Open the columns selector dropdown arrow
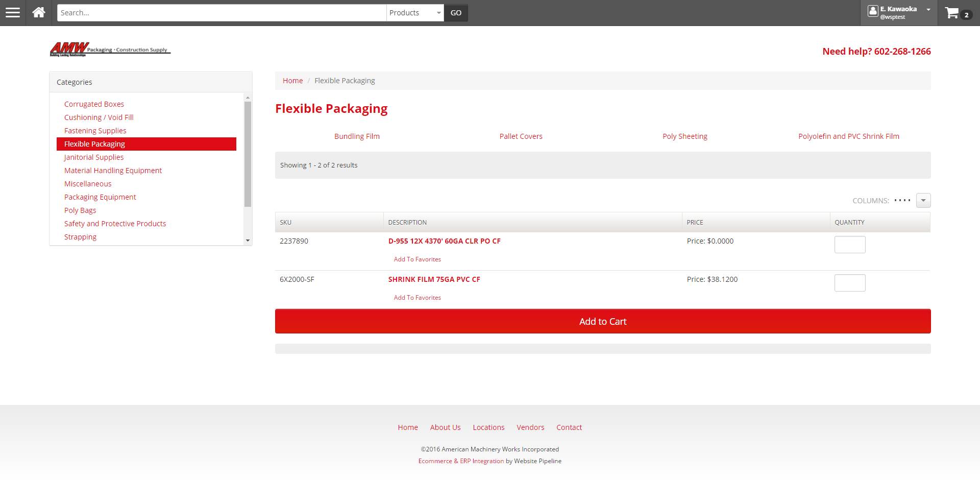 [923, 200]
